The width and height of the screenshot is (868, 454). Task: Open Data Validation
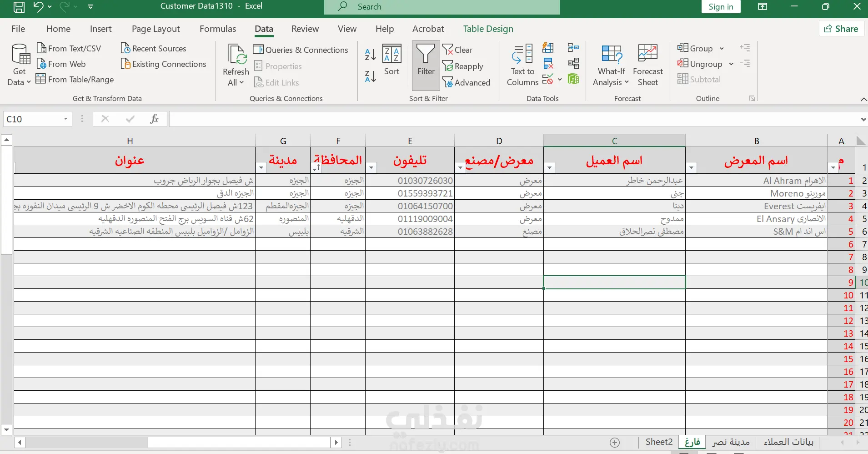[x=548, y=79]
